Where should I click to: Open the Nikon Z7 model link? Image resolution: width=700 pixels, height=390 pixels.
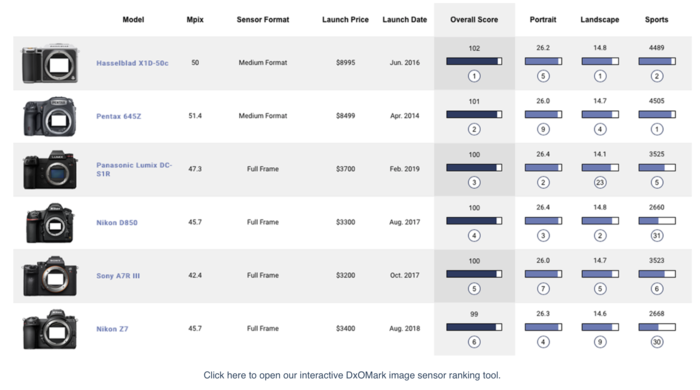112,329
